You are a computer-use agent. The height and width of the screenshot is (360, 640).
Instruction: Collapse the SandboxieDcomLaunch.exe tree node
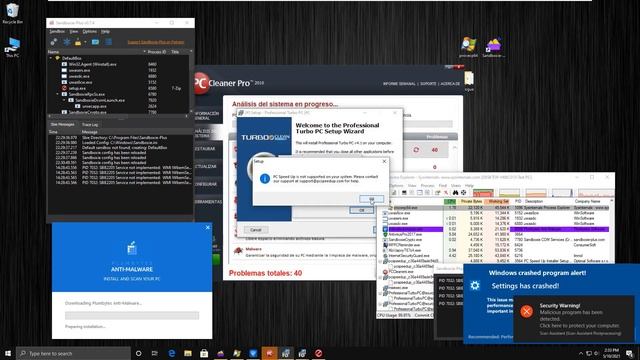pos(64,100)
